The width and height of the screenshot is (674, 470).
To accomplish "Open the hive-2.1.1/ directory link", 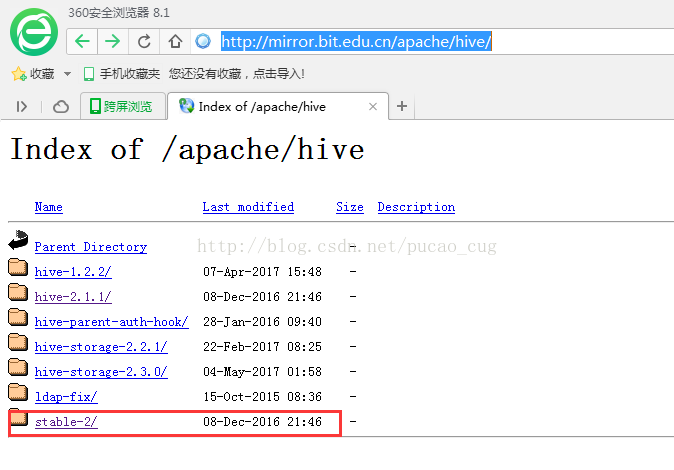I will click(x=73, y=297).
